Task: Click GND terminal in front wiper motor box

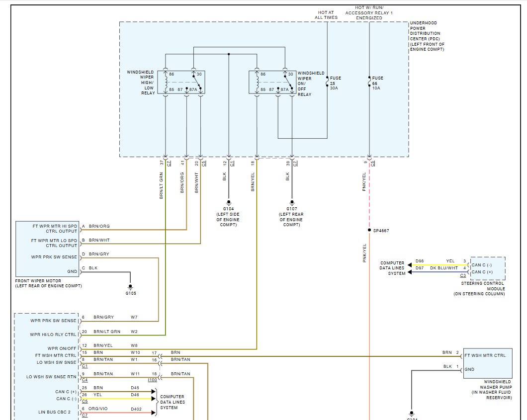Action: click(72, 271)
